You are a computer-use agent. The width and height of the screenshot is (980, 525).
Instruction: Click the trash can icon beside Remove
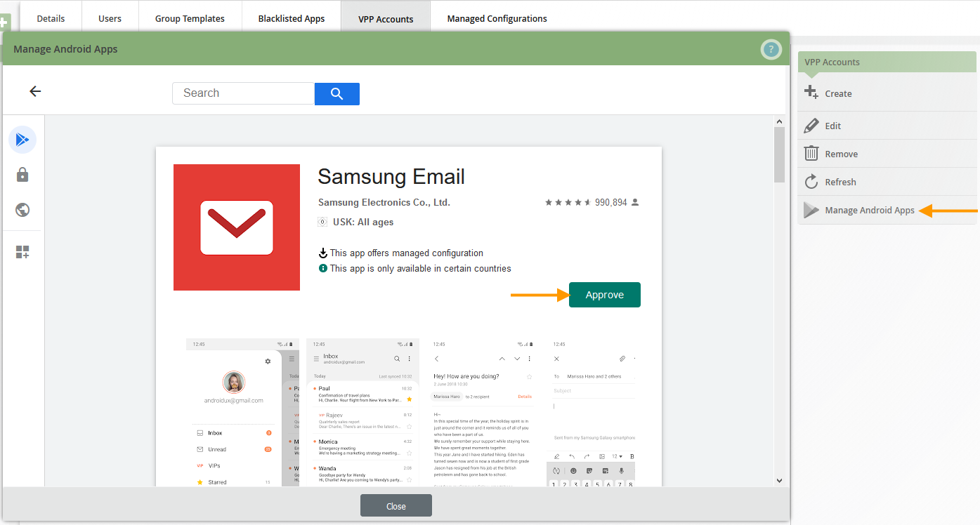811,154
